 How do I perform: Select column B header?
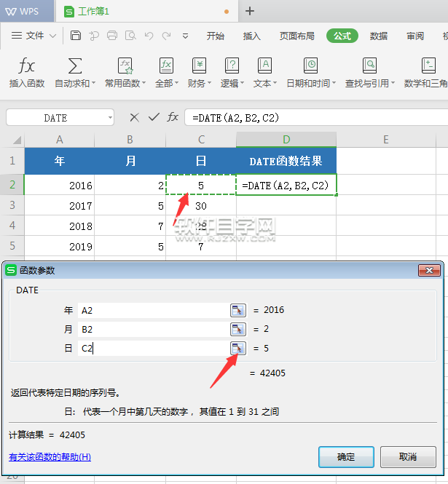[x=130, y=140]
